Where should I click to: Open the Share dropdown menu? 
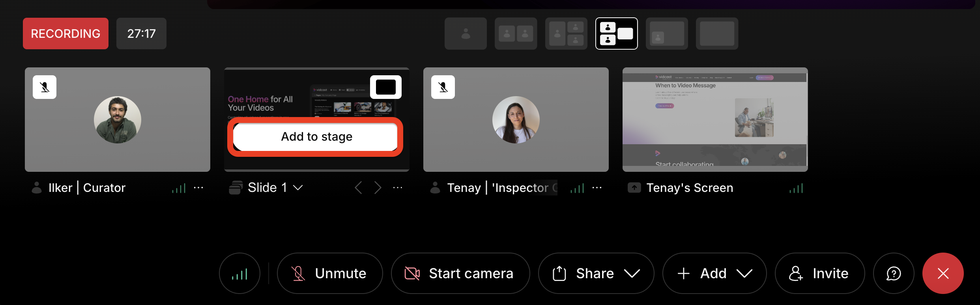coord(596,273)
